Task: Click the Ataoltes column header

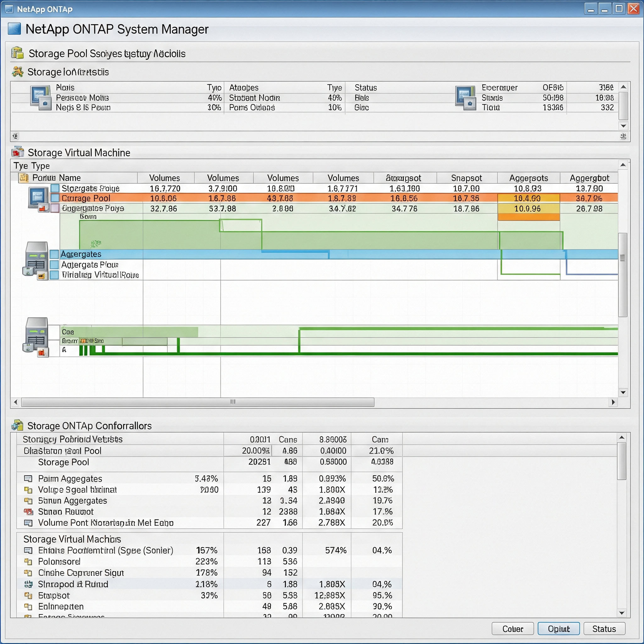Action: click(x=244, y=88)
